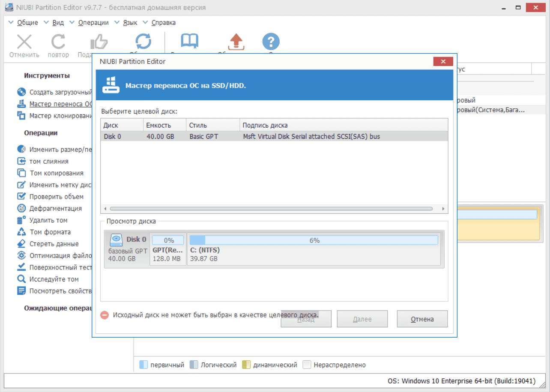The height and width of the screenshot is (392, 550).
Task: Cancel the wizard with Отмена
Action: [x=422, y=319]
